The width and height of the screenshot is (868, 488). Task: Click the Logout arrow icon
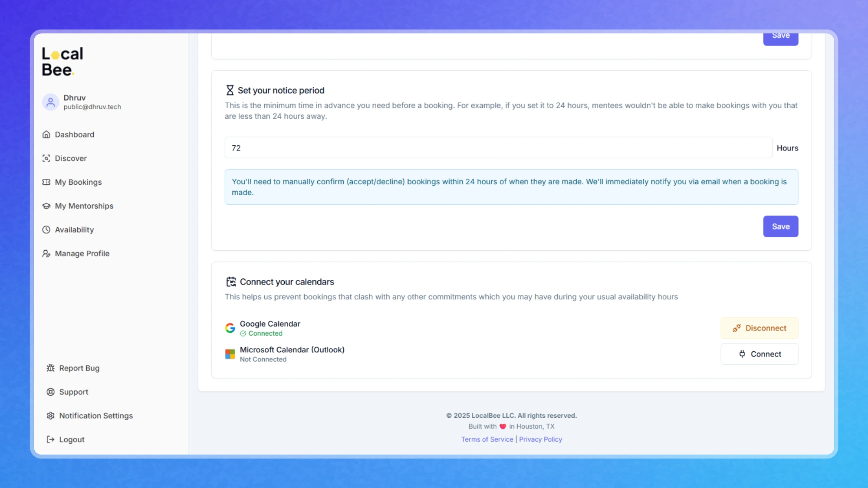[x=50, y=440]
